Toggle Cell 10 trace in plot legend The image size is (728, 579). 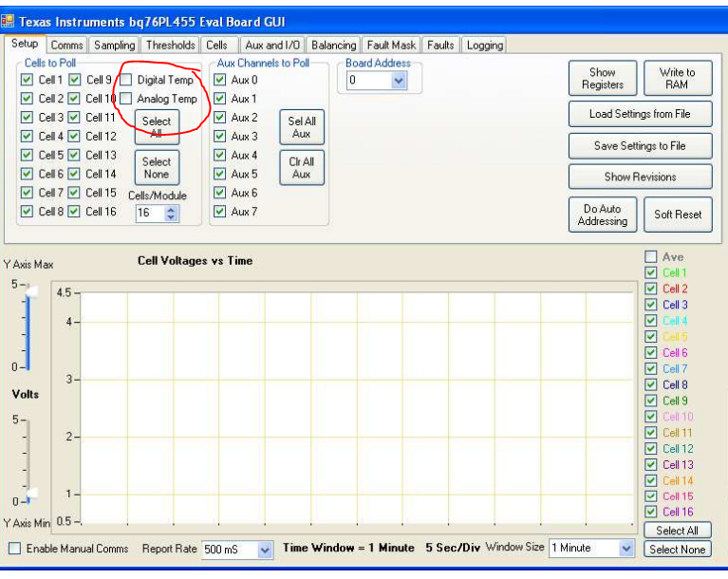pyautogui.click(x=651, y=416)
